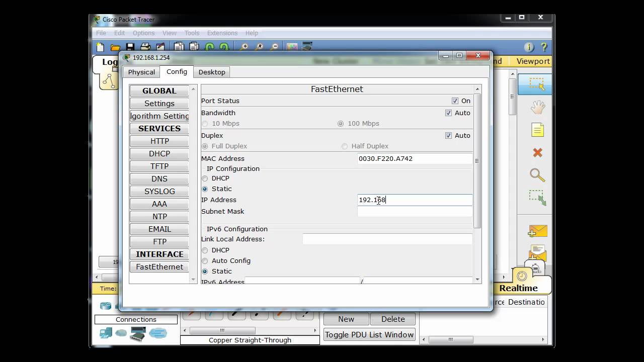Select FastEthernet under INTERFACE
Screen dimensions: 644x362
coord(159,266)
